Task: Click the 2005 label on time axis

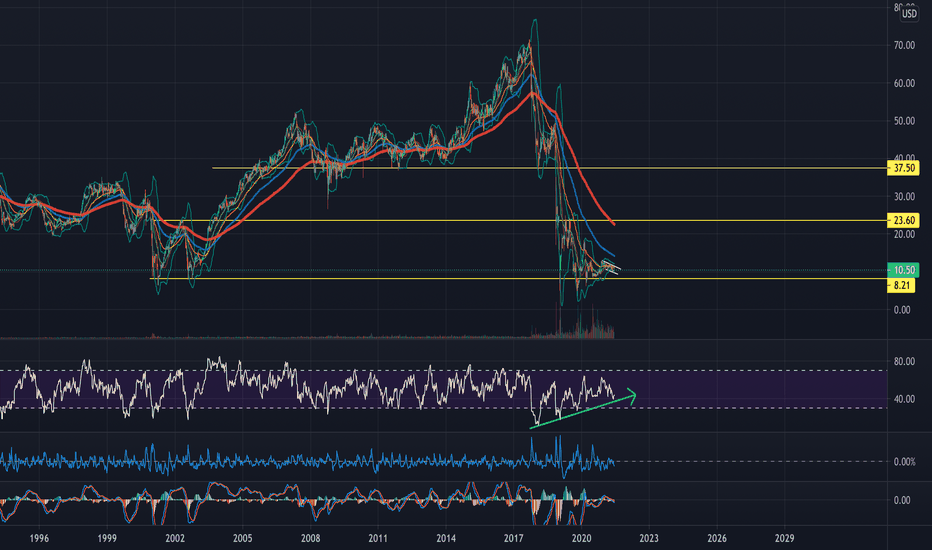Action: pos(243,538)
